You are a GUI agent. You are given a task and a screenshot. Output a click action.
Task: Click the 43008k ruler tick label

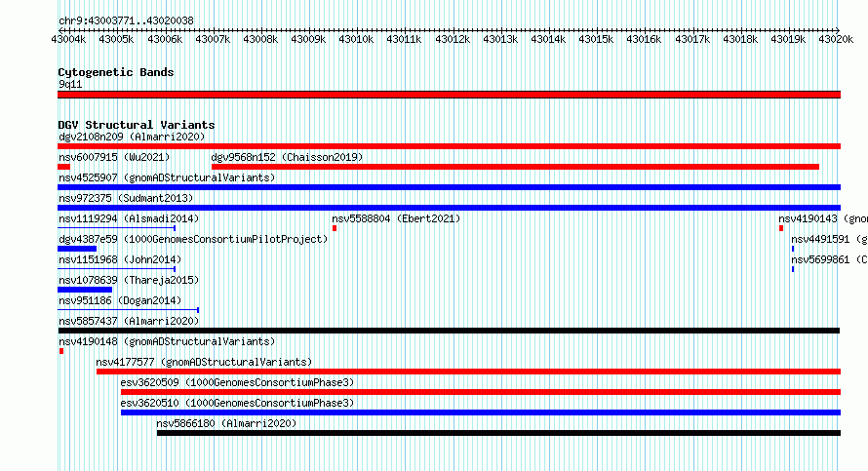click(x=260, y=40)
